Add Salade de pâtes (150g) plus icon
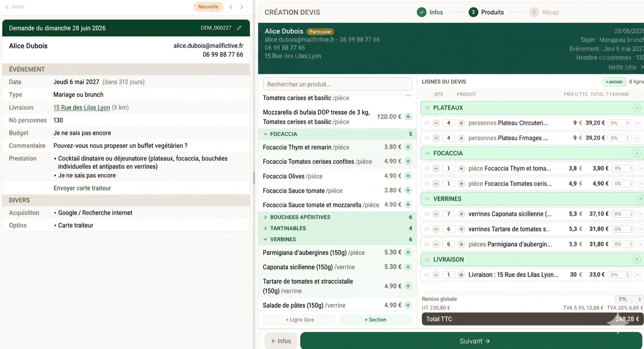 pyautogui.click(x=408, y=305)
